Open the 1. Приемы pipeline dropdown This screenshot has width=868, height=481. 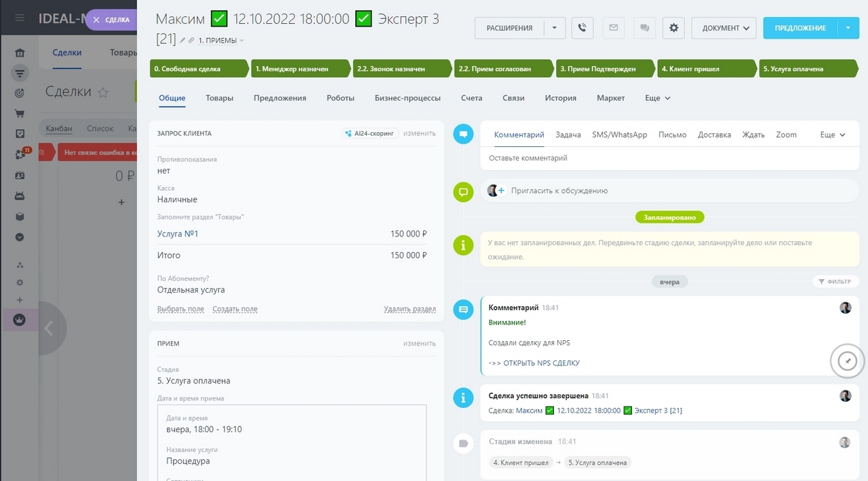pos(221,41)
